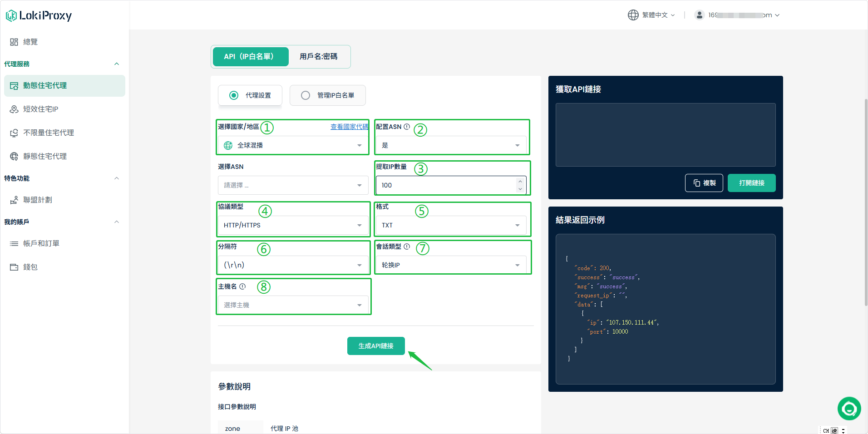The height and width of the screenshot is (434, 868).
Task: Open the account email dropdown
Action: (x=744, y=15)
